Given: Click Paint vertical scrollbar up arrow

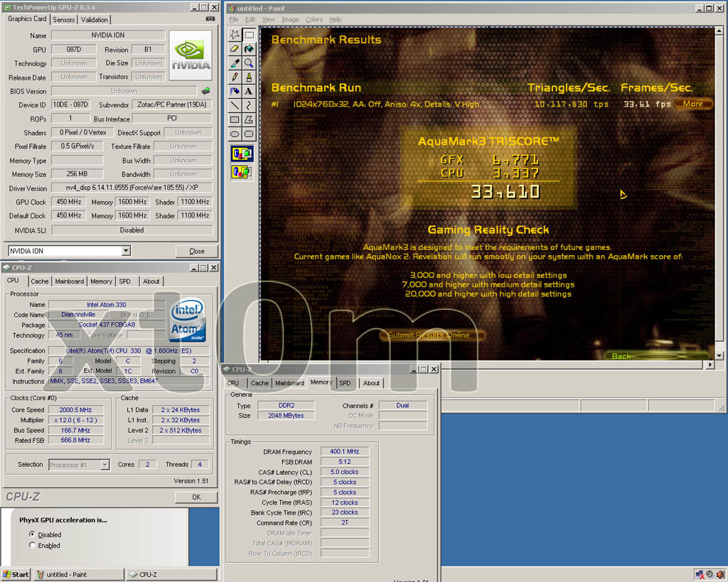Looking at the screenshot, I should (719, 31).
